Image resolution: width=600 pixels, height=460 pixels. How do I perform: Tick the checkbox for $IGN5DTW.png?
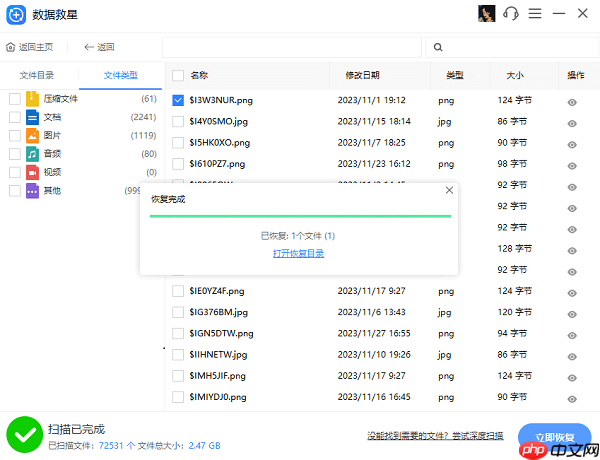click(178, 333)
